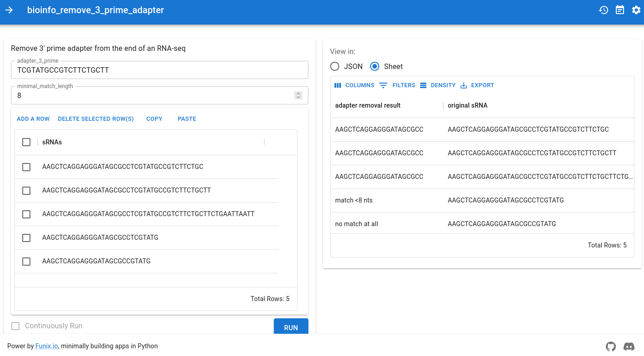Open the history clock icon

pyautogui.click(x=604, y=10)
